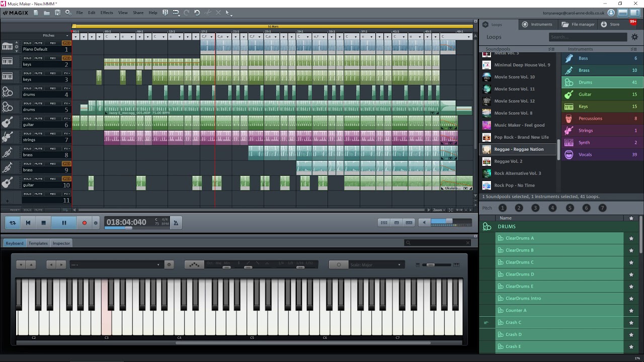The width and height of the screenshot is (644, 362).
Task: Open the Share menu
Action: pos(138,13)
